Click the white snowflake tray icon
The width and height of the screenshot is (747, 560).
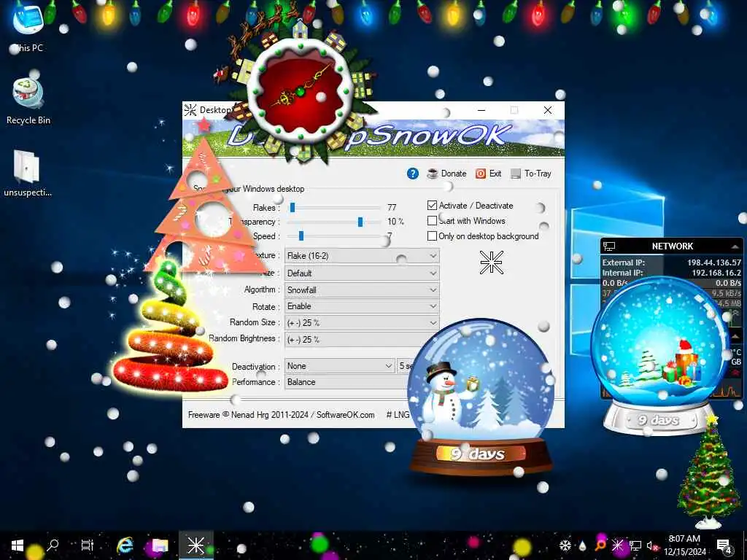click(565, 545)
